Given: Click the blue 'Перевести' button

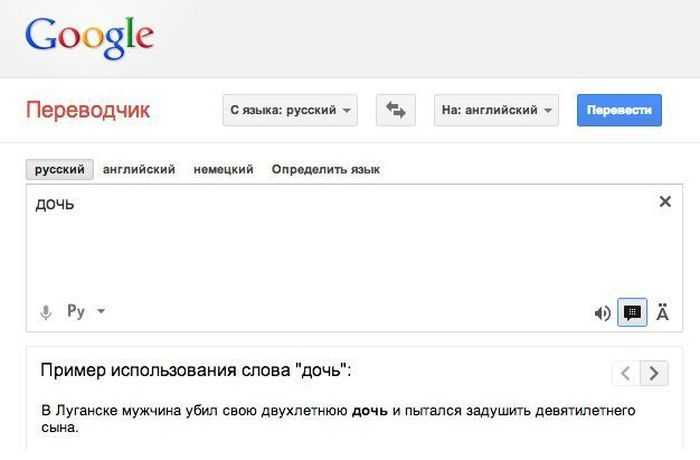Looking at the screenshot, I should (x=619, y=110).
